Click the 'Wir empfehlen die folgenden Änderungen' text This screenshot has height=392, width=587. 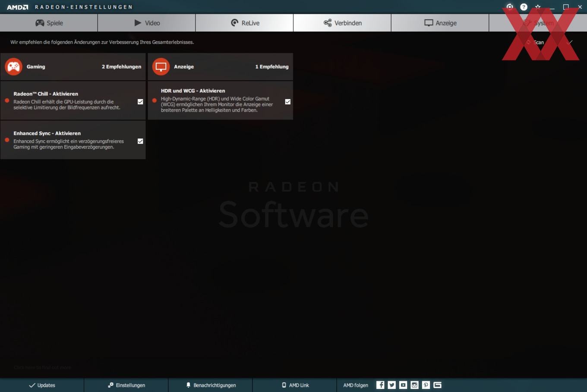point(102,42)
